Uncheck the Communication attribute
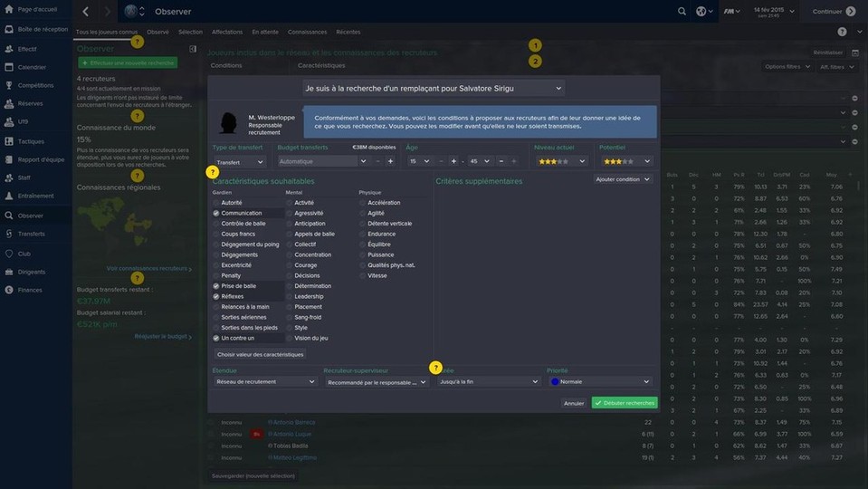Screen dimensions: 868x489 (216, 213)
